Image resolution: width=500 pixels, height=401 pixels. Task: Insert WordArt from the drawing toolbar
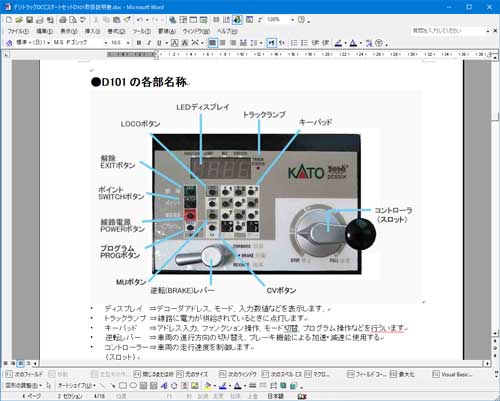point(164,386)
